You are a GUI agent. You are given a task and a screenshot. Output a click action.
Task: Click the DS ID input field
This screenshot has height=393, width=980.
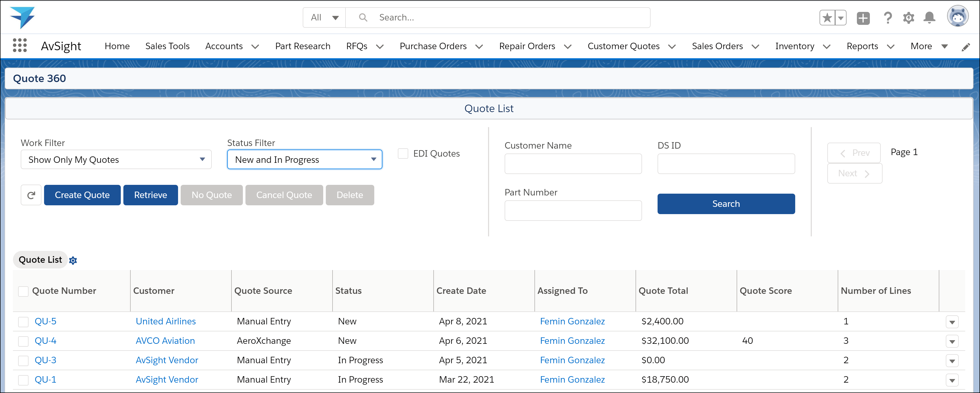click(x=726, y=164)
